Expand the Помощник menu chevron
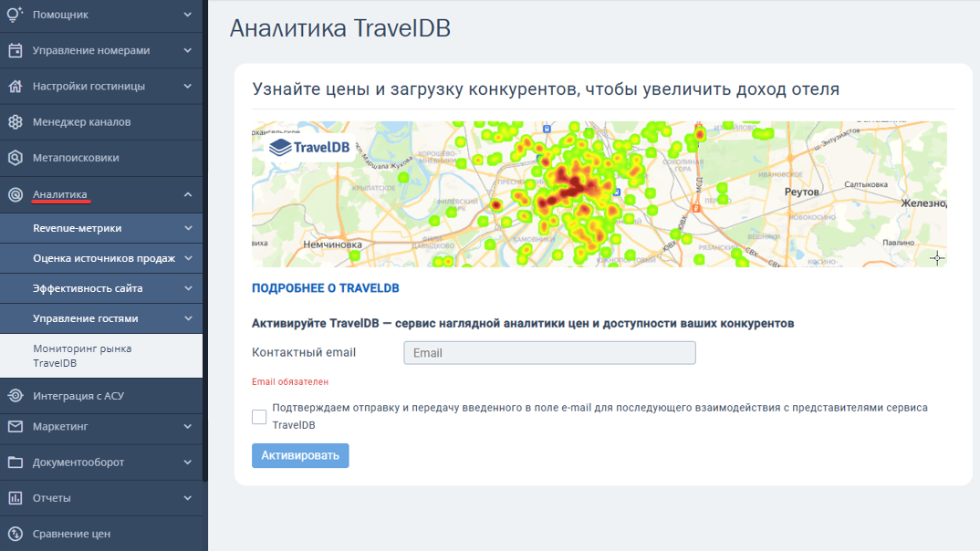The width and height of the screenshot is (980, 551). 187,14
